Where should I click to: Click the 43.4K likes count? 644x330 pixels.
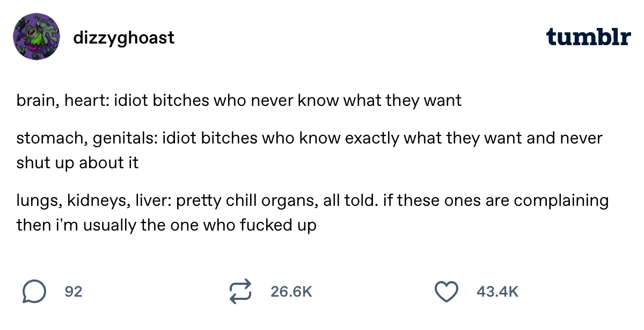[497, 292]
